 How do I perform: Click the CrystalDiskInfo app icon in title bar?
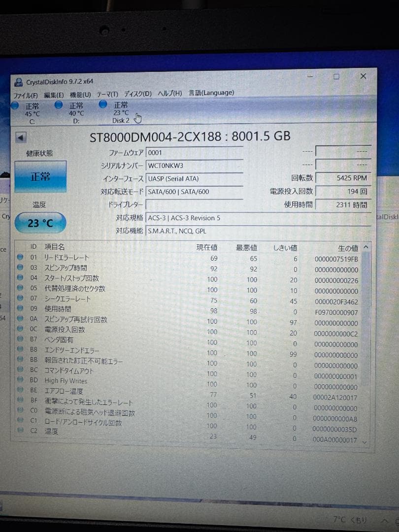pos(19,82)
